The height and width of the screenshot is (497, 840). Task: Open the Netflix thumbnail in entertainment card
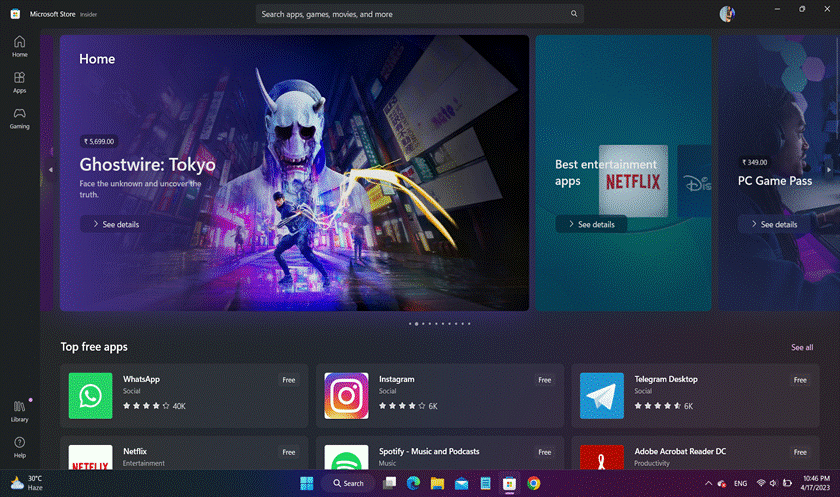pyautogui.click(x=633, y=181)
